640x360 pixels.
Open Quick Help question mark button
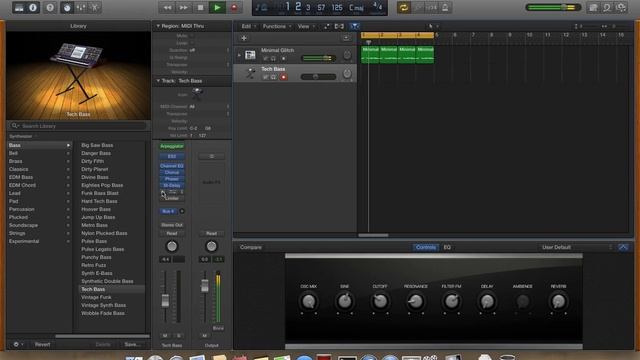[x=50, y=7]
